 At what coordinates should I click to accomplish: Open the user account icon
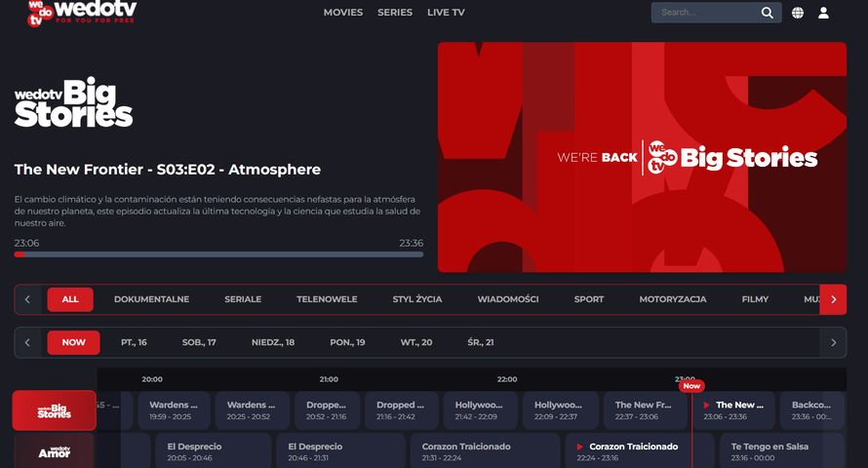[824, 13]
